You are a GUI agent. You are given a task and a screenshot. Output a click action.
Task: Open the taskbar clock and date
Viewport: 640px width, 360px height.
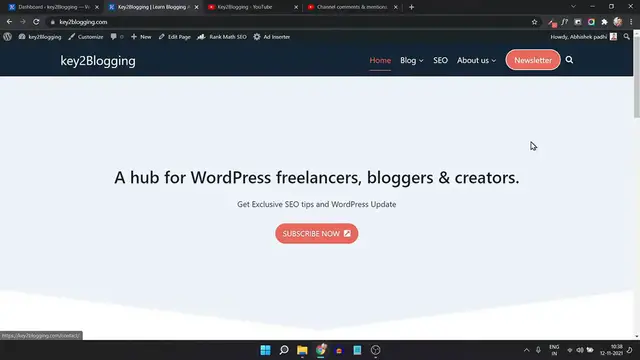tap(611, 350)
